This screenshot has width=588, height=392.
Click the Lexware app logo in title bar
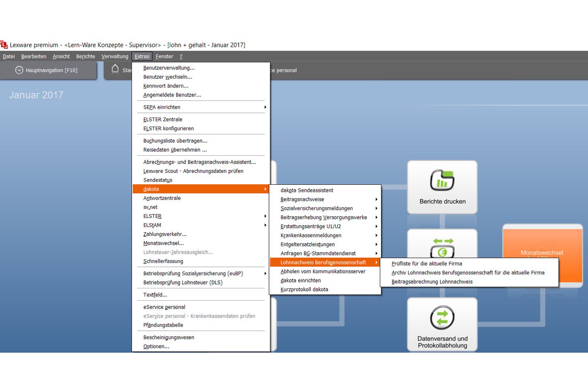4,44
